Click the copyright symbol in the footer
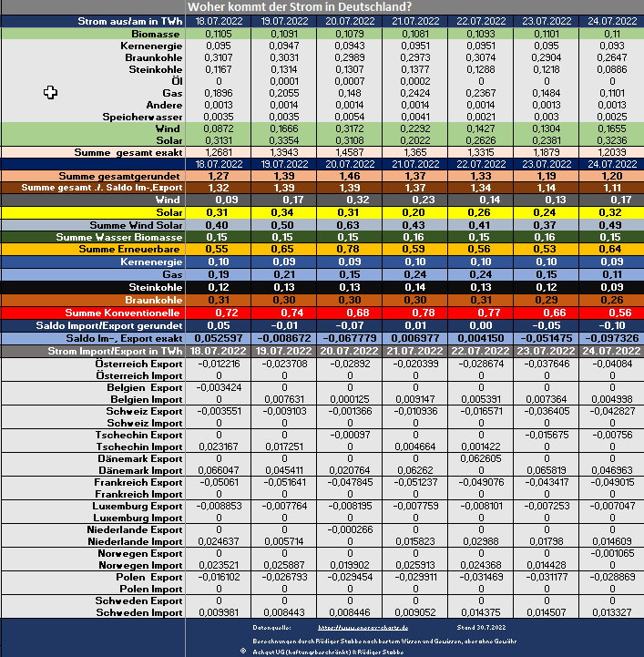This screenshot has height=657, width=644. point(241,651)
